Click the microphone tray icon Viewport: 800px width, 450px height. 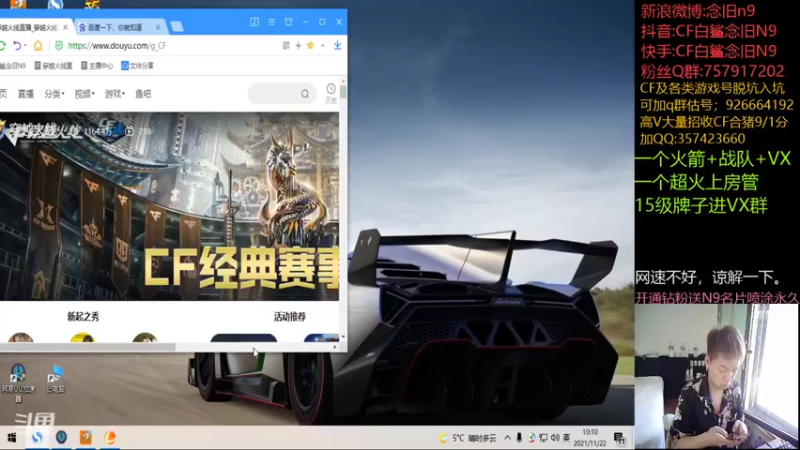[519, 438]
